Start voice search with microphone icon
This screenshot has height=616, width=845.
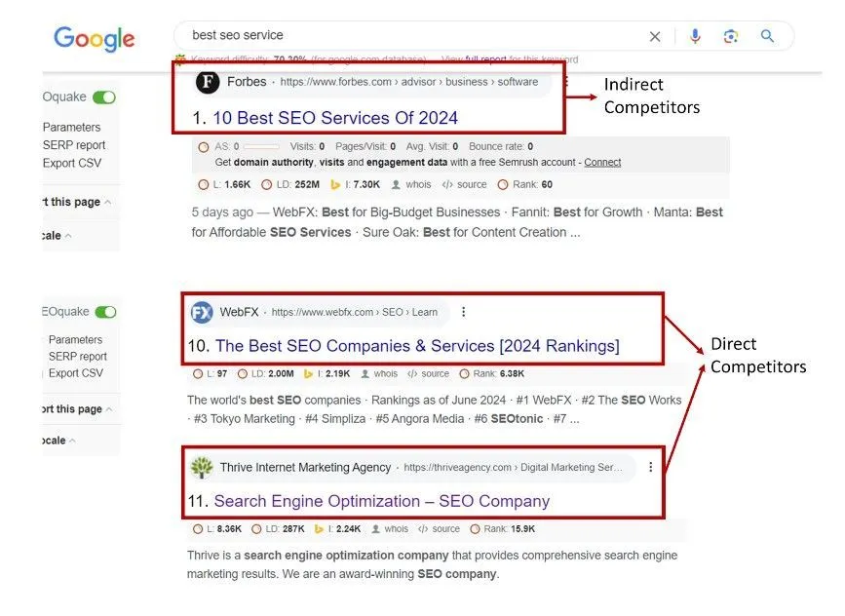point(695,36)
